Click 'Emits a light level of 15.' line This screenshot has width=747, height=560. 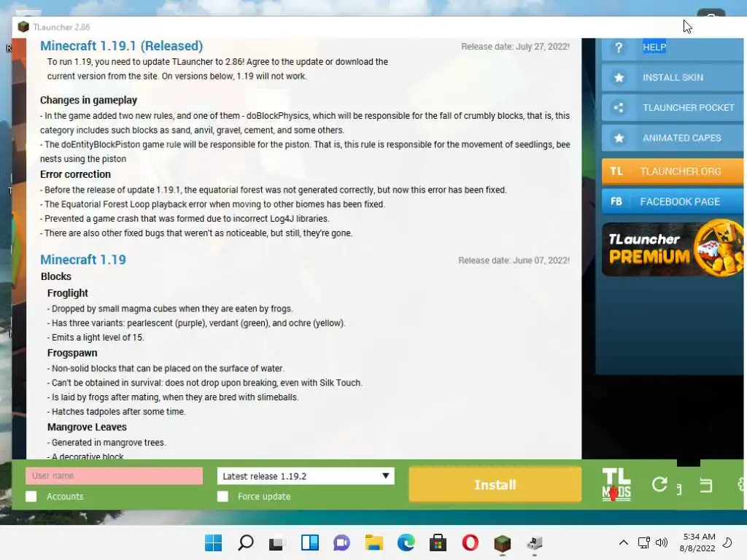click(96, 338)
